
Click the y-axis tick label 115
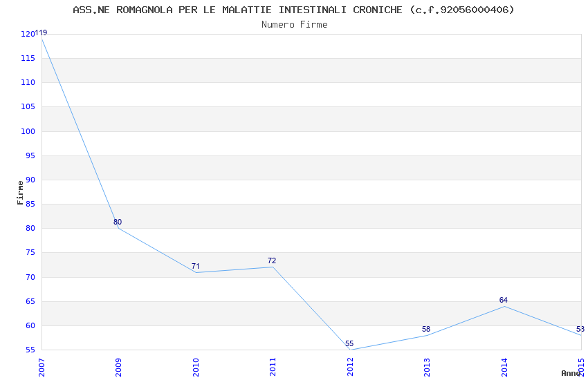tap(28, 58)
